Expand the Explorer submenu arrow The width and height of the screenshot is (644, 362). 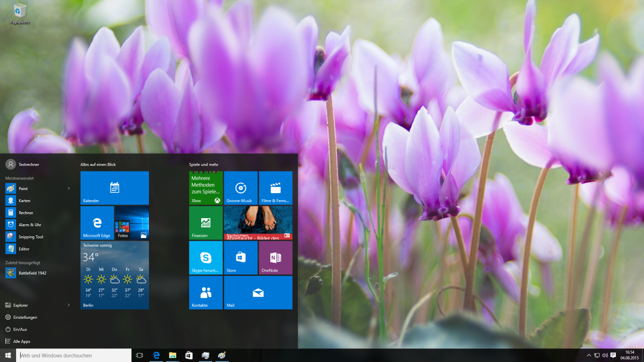coord(69,305)
